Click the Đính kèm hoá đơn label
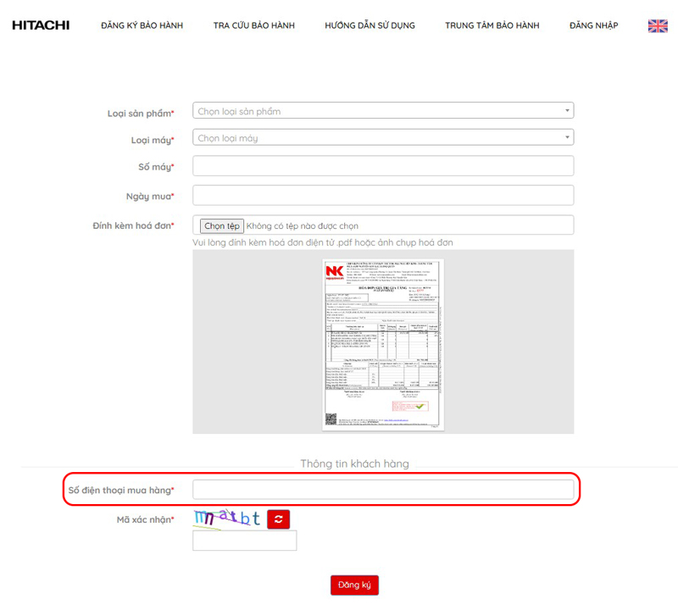678x616 pixels. pyautogui.click(x=133, y=225)
